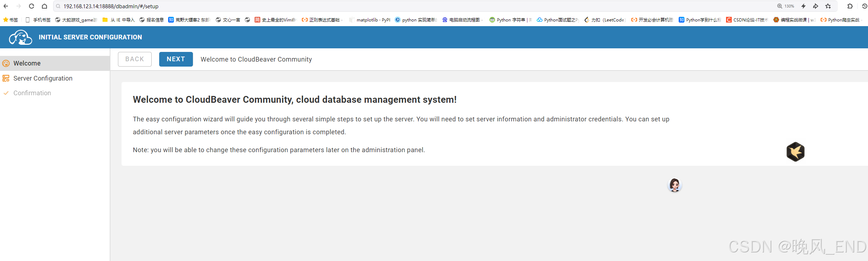868x261 pixels.
Task: Open the Python面试题 bookmark
Action: click(558, 20)
